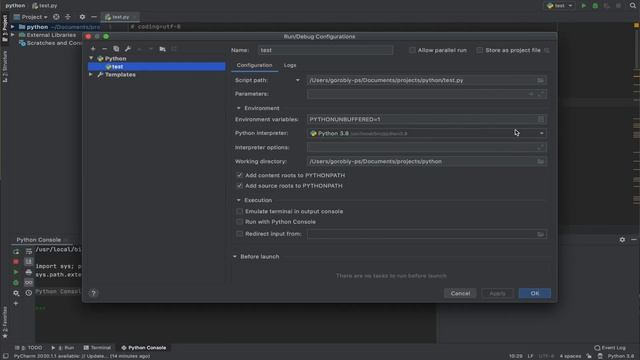Screen dimensions: 640x360
Task: Click the Parameters input field
Action: [427, 94]
